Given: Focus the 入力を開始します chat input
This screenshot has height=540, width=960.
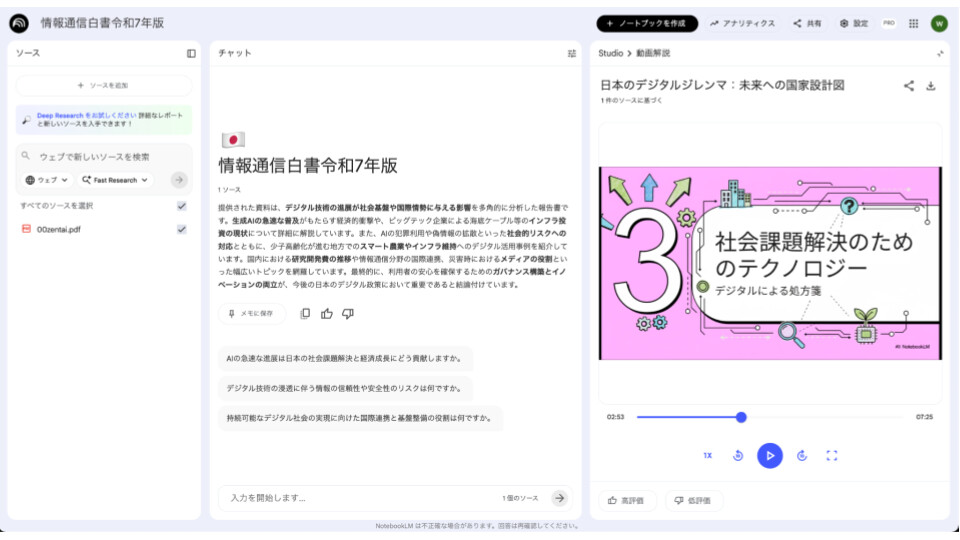Looking at the screenshot, I should click(361, 498).
